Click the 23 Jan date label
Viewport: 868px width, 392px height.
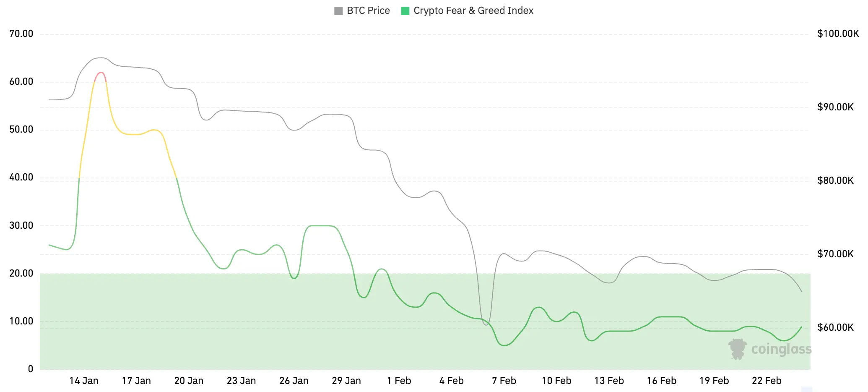pyautogui.click(x=241, y=381)
